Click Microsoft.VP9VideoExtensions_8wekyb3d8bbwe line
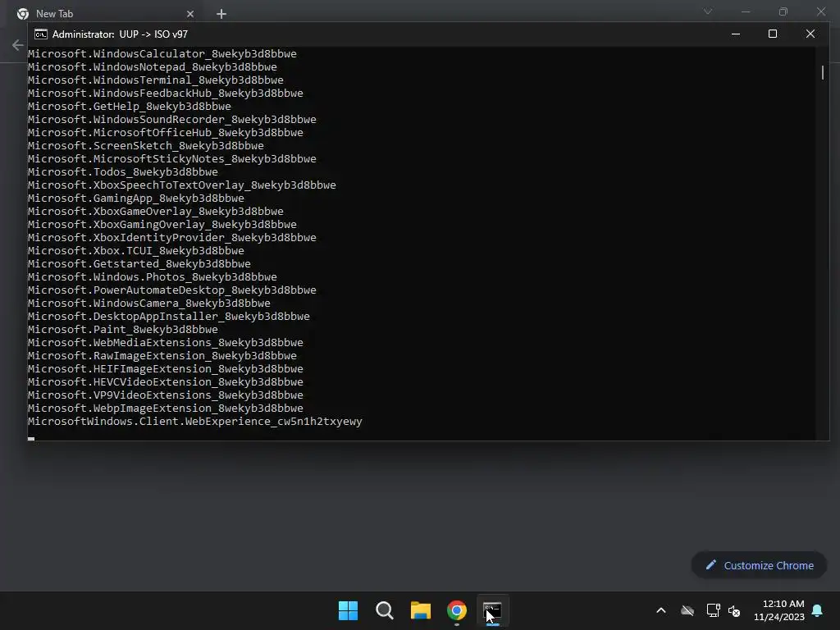Viewport: 840px width, 630px height. click(x=166, y=395)
